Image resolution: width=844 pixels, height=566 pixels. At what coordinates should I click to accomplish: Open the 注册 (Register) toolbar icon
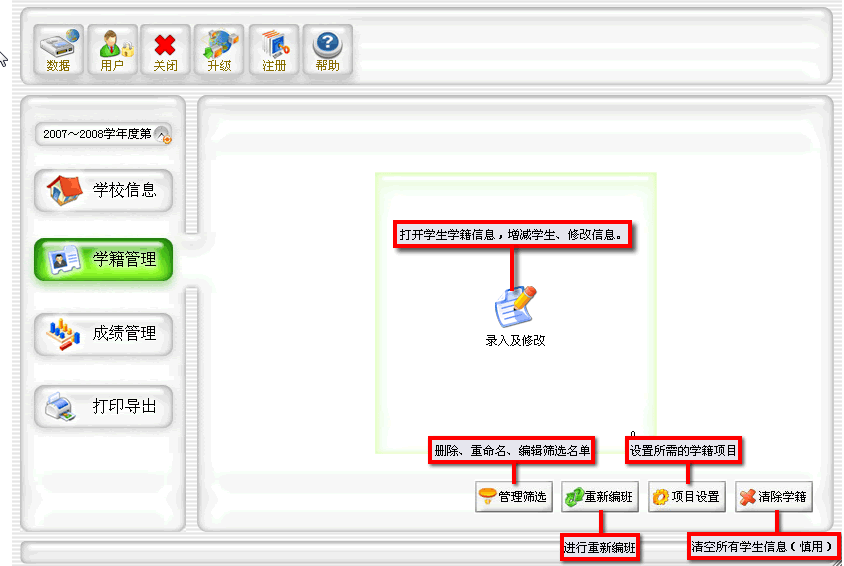[x=274, y=51]
